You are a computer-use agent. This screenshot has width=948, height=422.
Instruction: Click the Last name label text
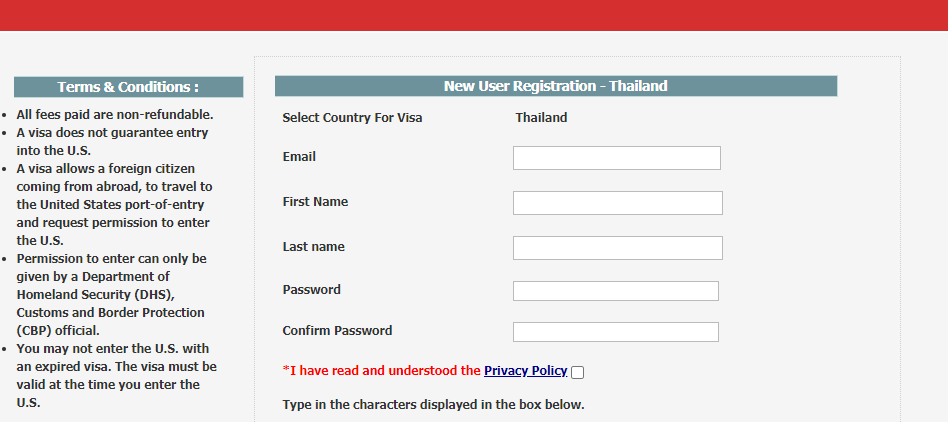313,247
